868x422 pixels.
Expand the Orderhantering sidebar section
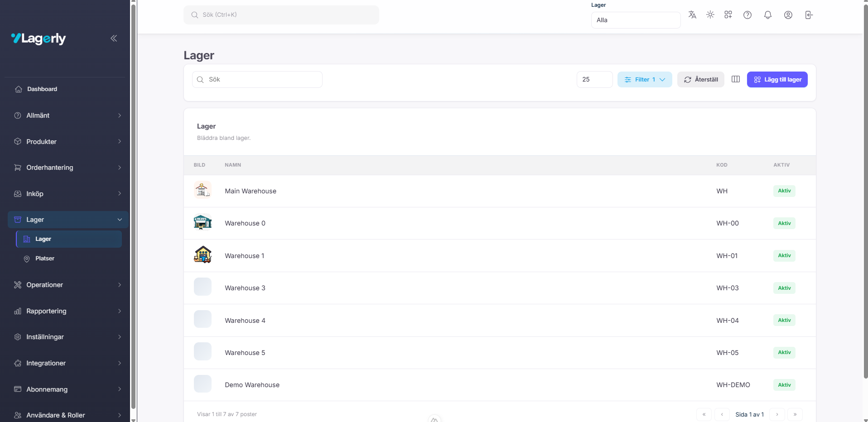(68, 168)
